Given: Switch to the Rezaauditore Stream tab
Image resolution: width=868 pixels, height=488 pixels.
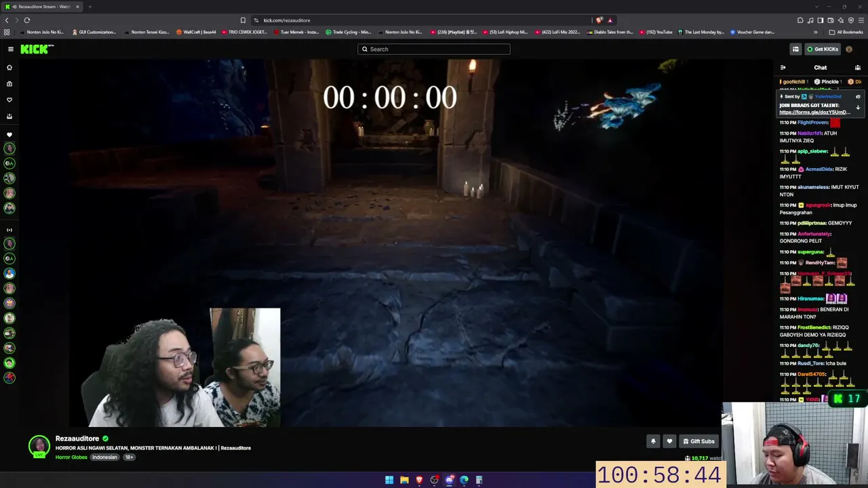Looking at the screenshot, I should click(x=41, y=7).
